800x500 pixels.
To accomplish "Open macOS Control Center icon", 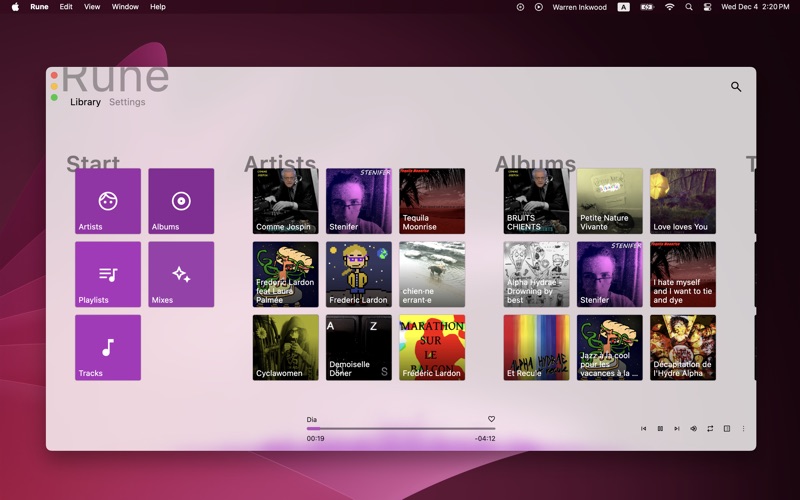I will 707,7.
